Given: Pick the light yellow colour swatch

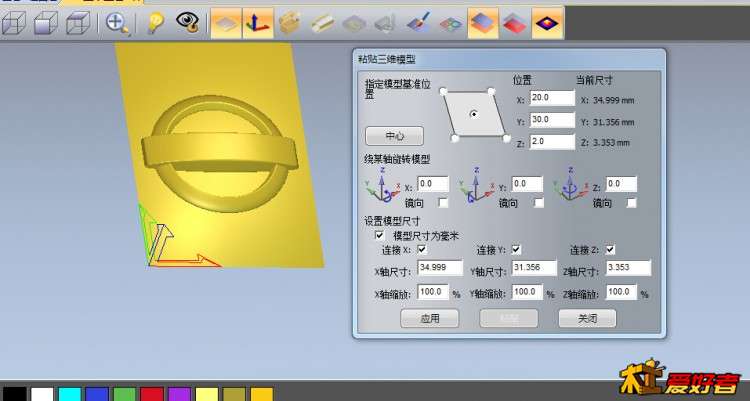Looking at the screenshot, I should tap(207, 394).
